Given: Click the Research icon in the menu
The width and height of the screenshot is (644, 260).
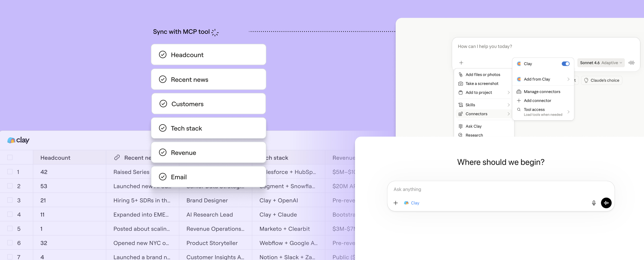Looking at the screenshot, I should [461, 135].
